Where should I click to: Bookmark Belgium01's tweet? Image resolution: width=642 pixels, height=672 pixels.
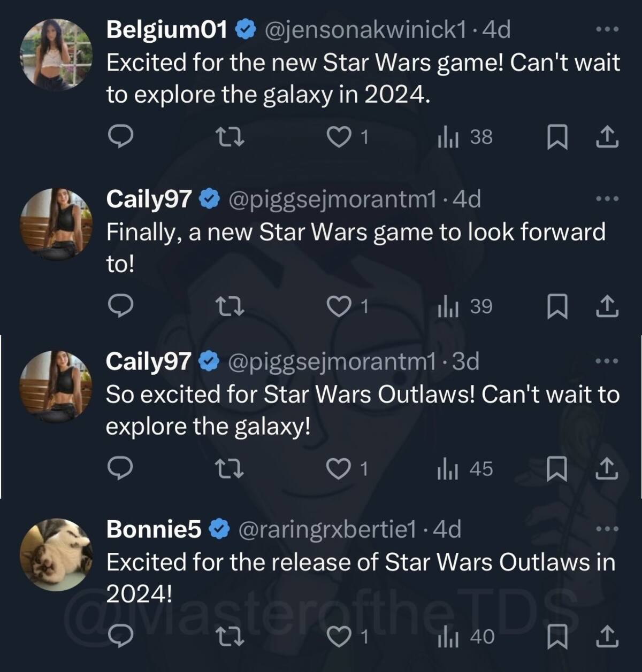(557, 137)
